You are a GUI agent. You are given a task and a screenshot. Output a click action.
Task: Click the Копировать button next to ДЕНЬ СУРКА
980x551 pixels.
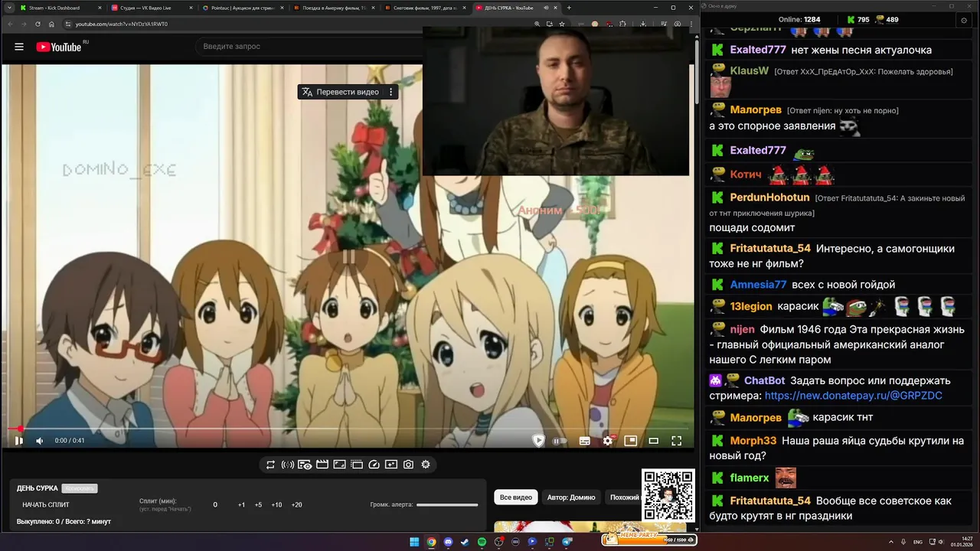80,488
